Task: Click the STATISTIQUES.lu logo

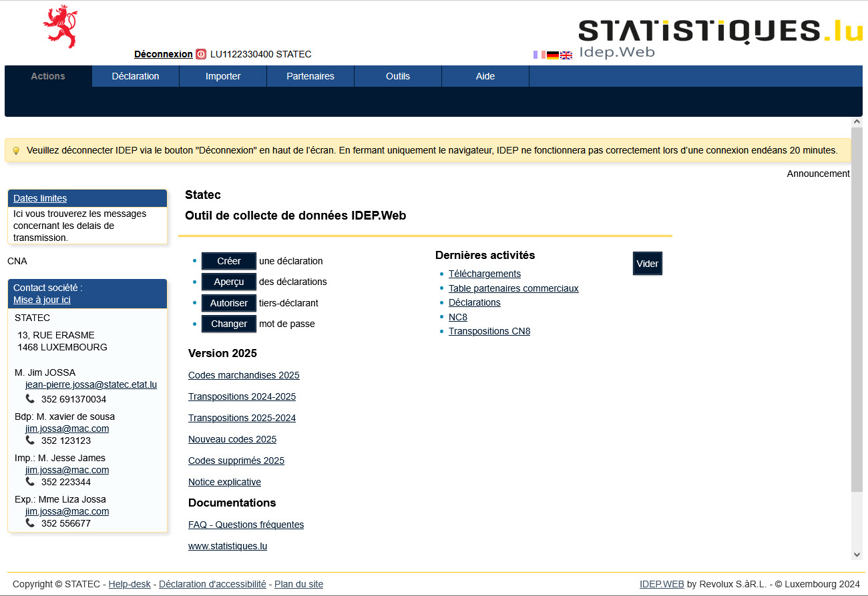Action: [x=720, y=31]
